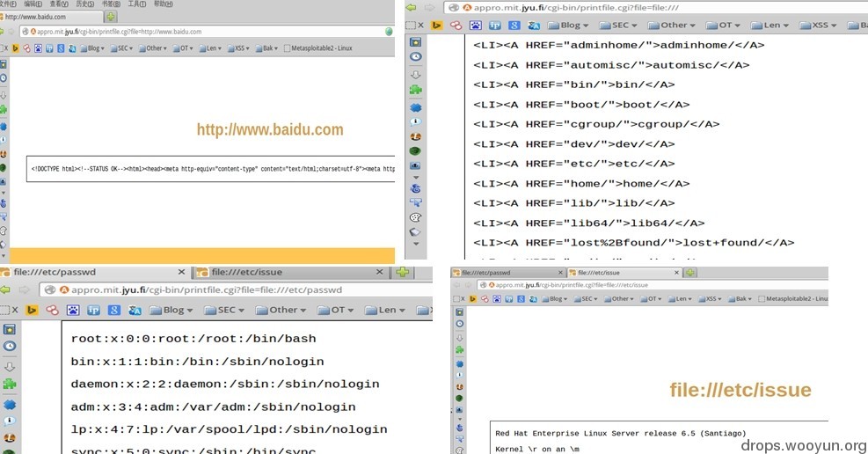
Task: Click the green plus new-tab button beside the baidu.com tab
Action: pos(111,17)
